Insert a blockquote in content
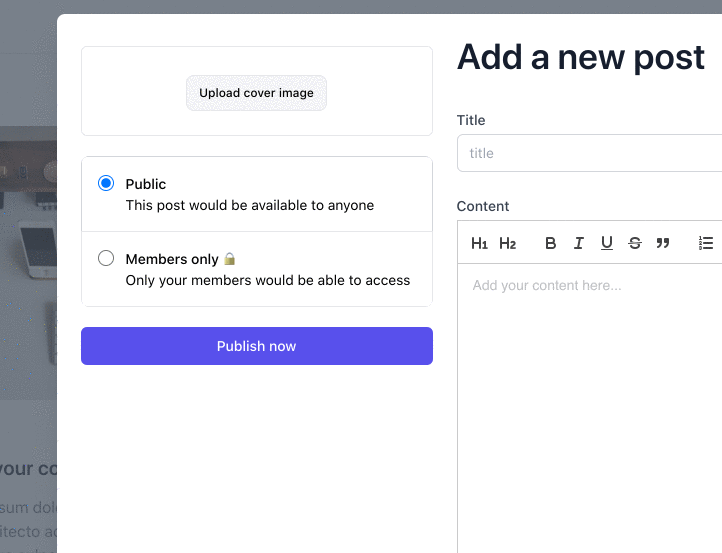This screenshot has height=553, width=722. (662, 243)
